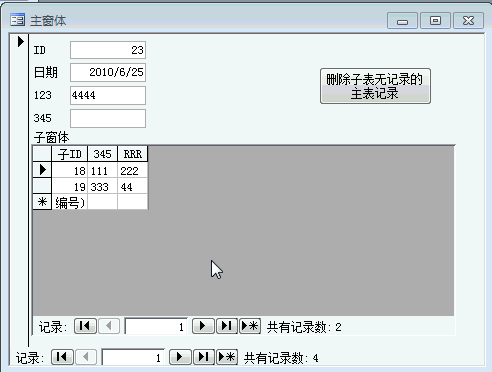Click cell with value 18

(x=70, y=170)
